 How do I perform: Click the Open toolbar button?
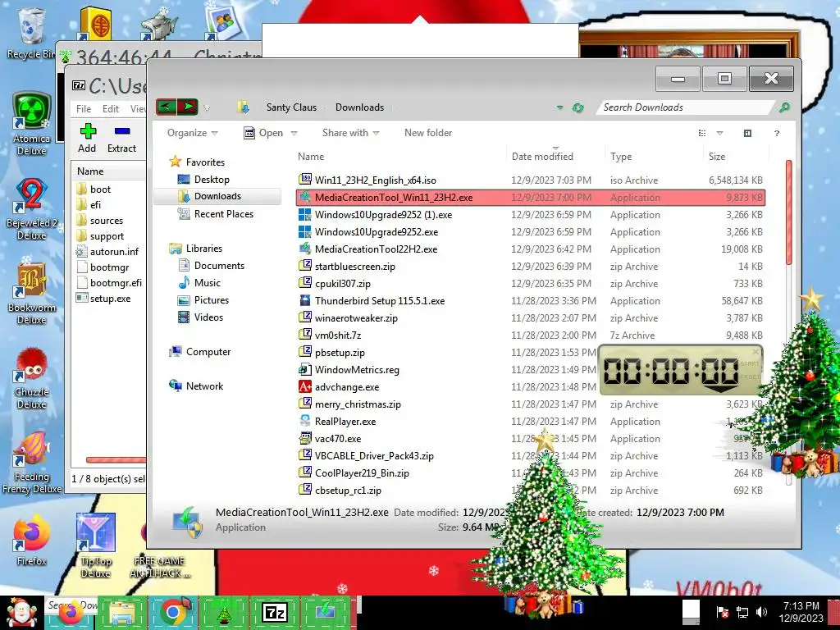coord(263,133)
